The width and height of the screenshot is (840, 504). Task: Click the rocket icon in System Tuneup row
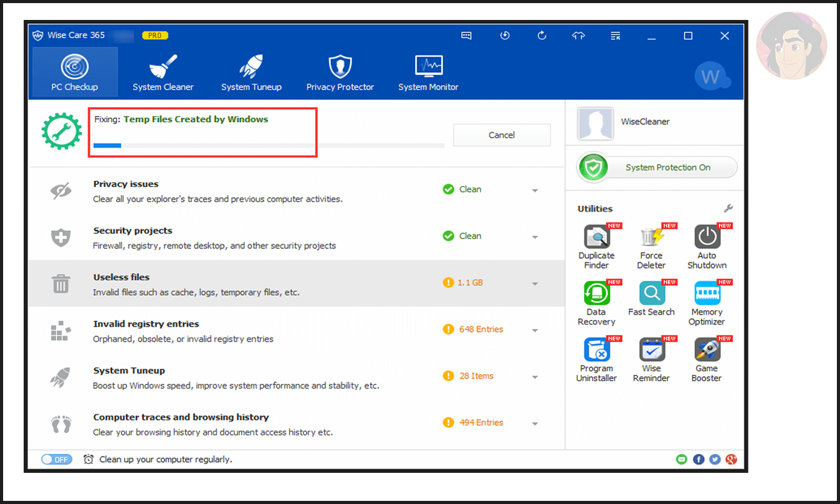(60, 378)
